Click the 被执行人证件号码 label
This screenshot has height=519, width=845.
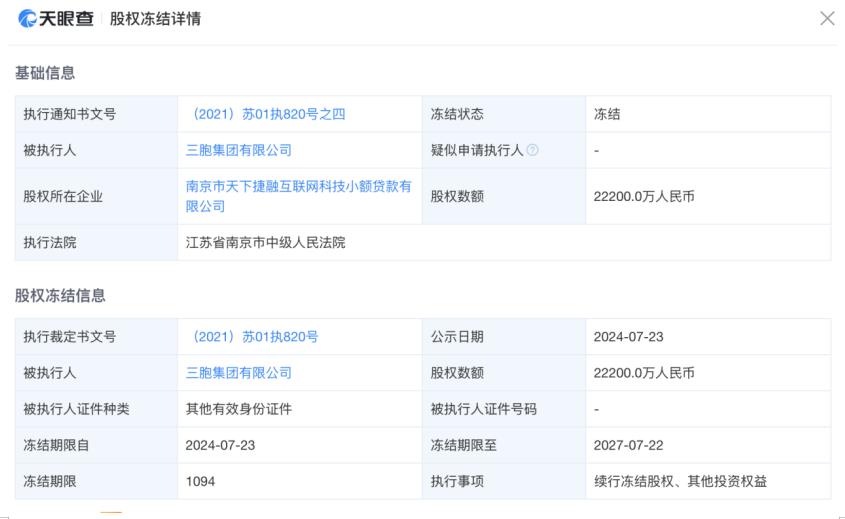pos(483,409)
